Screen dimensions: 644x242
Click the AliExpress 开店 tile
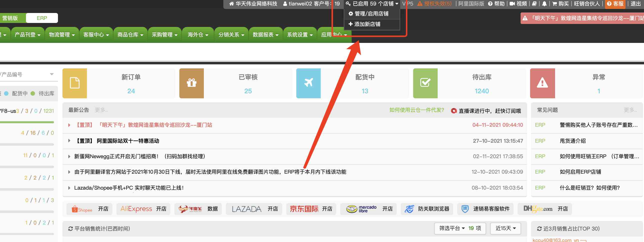(x=143, y=209)
